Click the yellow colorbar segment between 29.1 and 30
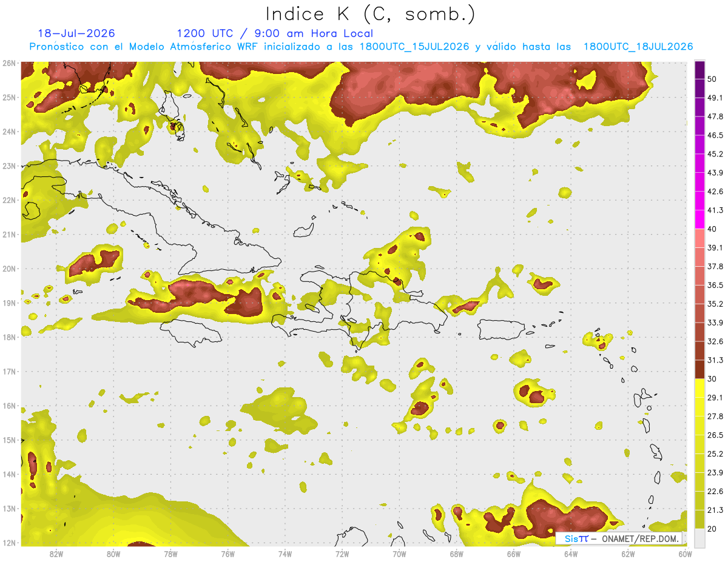 click(699, 388)
